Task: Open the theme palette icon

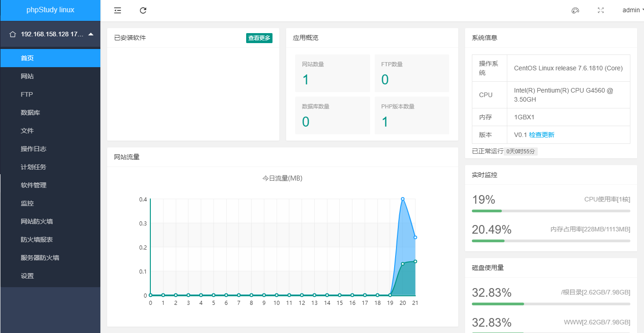Action: click(575, 10)
